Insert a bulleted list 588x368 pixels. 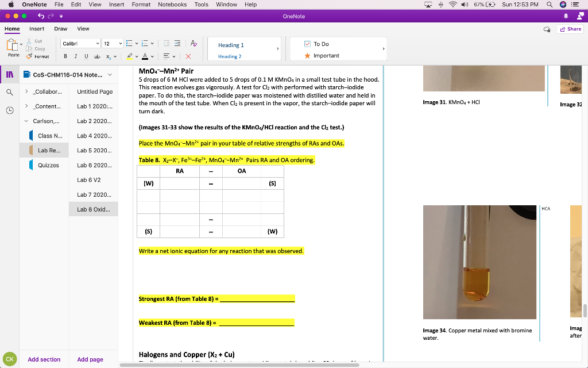click(x=129, y=44)
